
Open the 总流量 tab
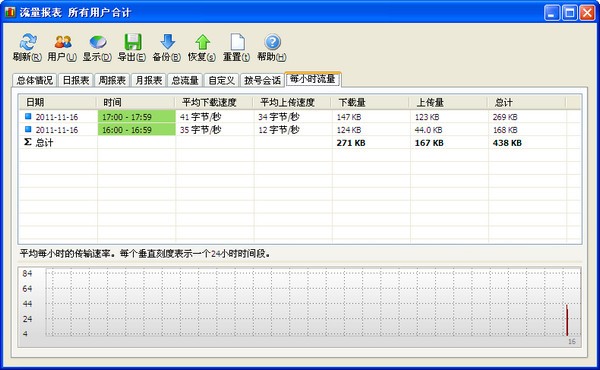pos(185,80)
